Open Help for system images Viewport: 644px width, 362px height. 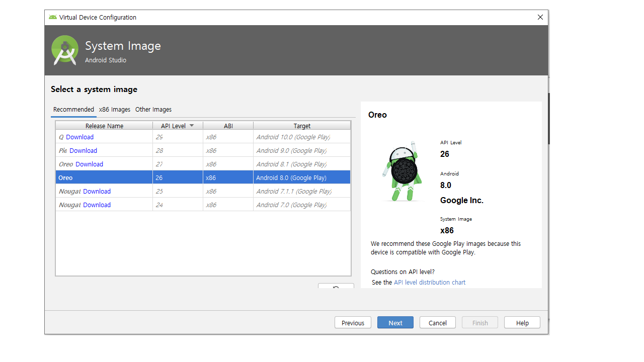(x=522, y=323)
